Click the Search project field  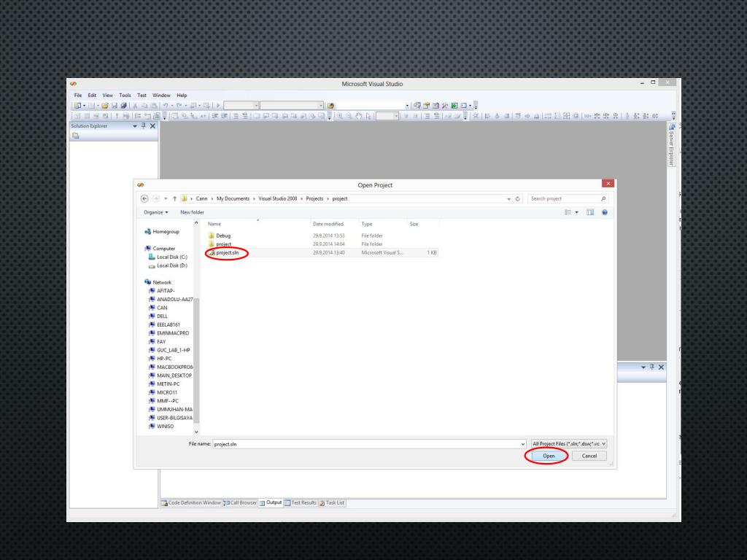click(564, 198)
